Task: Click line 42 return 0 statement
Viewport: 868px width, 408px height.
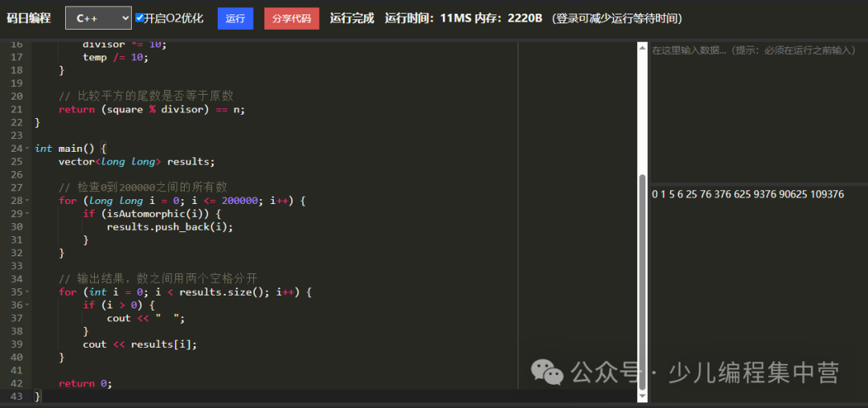Action: pos(85,383)
